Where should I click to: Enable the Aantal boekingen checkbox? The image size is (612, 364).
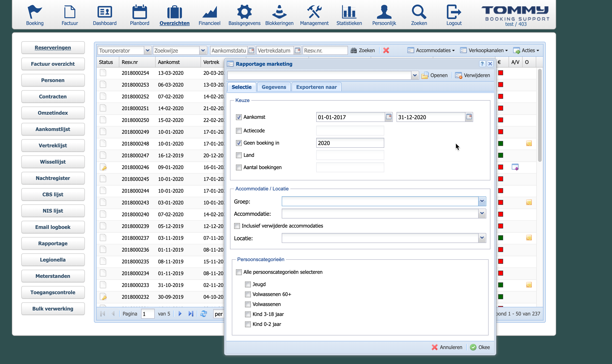tap(239, 167)
